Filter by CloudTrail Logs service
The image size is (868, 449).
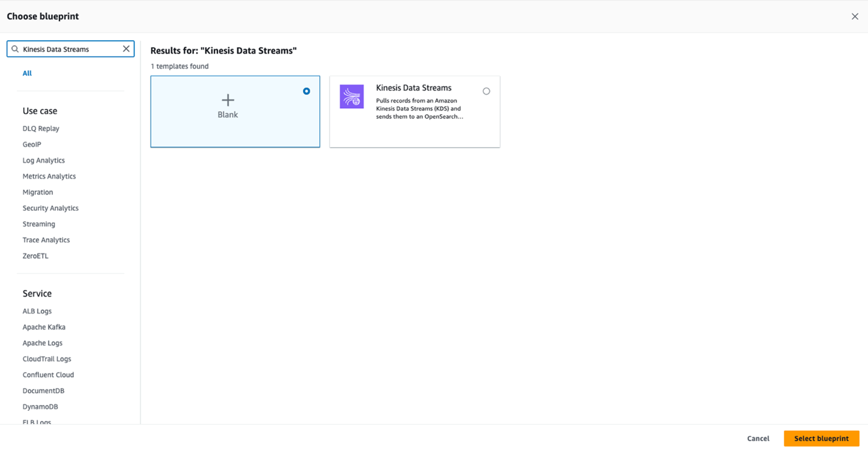pos(47,359)
